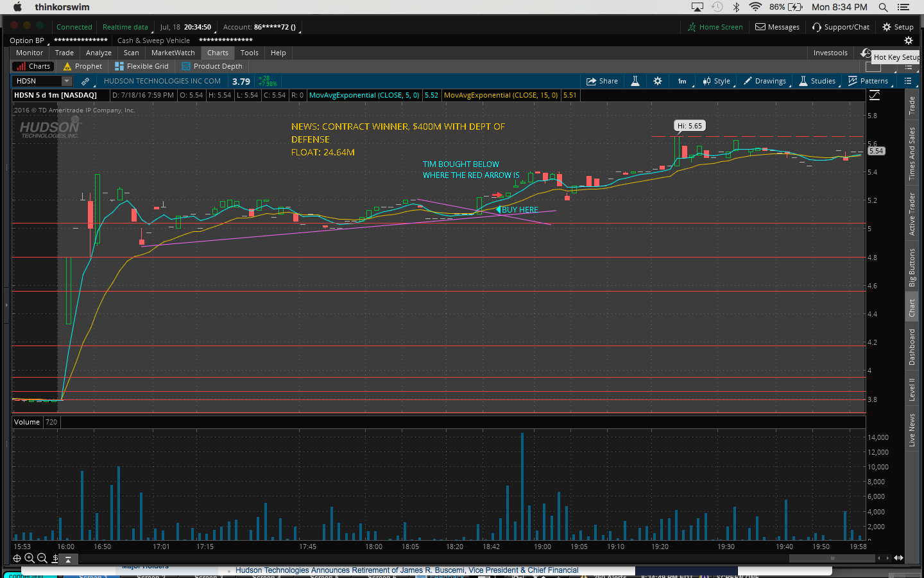Toggle the Dashboard side panel
This screenshot has width=924, height=578.
912,347
